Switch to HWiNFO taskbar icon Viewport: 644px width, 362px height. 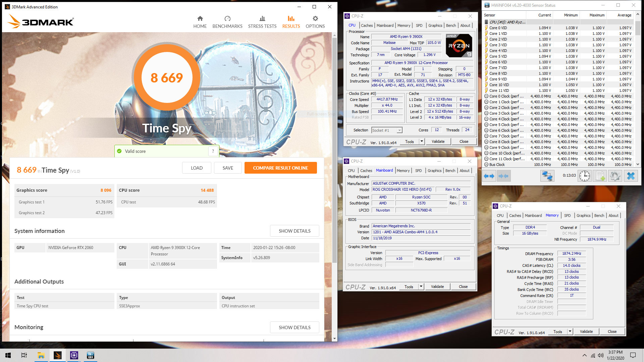pyautogui.click(x=90, y=355)
